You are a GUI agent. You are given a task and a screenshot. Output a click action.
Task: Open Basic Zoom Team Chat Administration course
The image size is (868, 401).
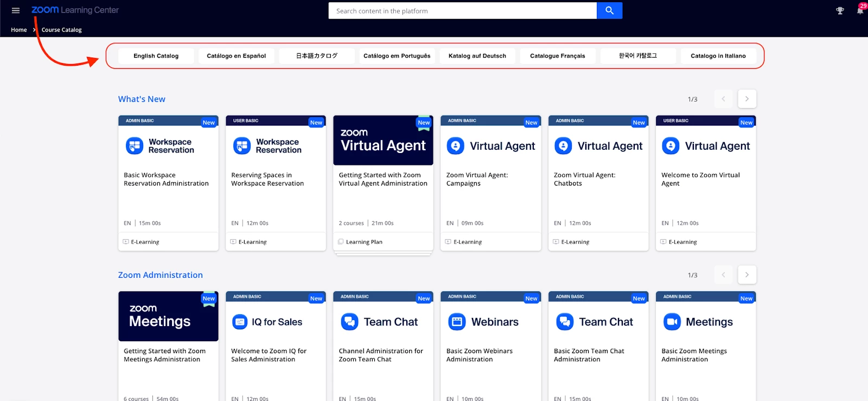(x=589, y=355)
